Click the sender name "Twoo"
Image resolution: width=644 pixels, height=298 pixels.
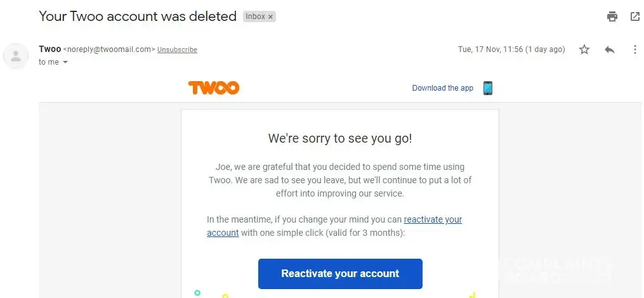point(49,49)
